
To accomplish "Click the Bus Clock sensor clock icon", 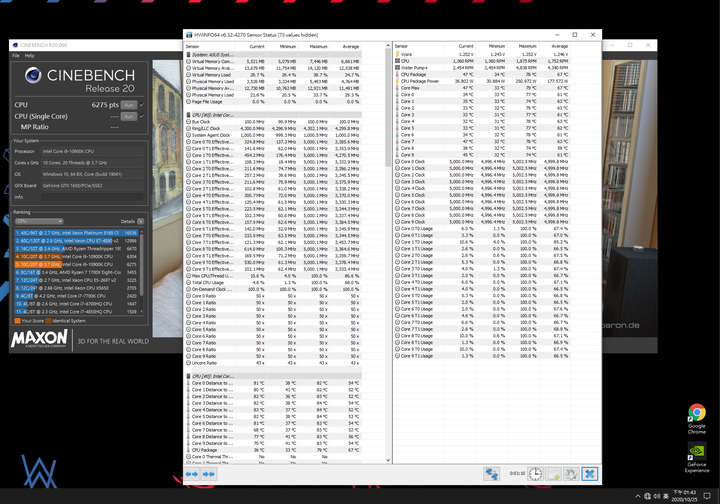I will click(x=188, y=122).
